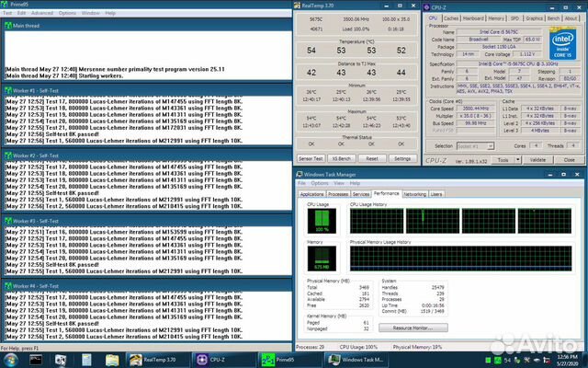The width and height of the screenshot is (588, 368).
Task: Open the folder icon in the taskbar
Action: point(112,360)
